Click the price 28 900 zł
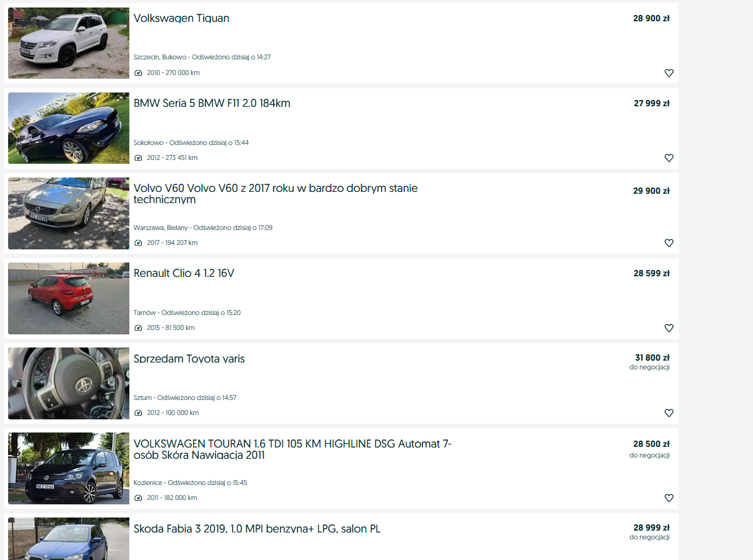 tap(651, 19)
